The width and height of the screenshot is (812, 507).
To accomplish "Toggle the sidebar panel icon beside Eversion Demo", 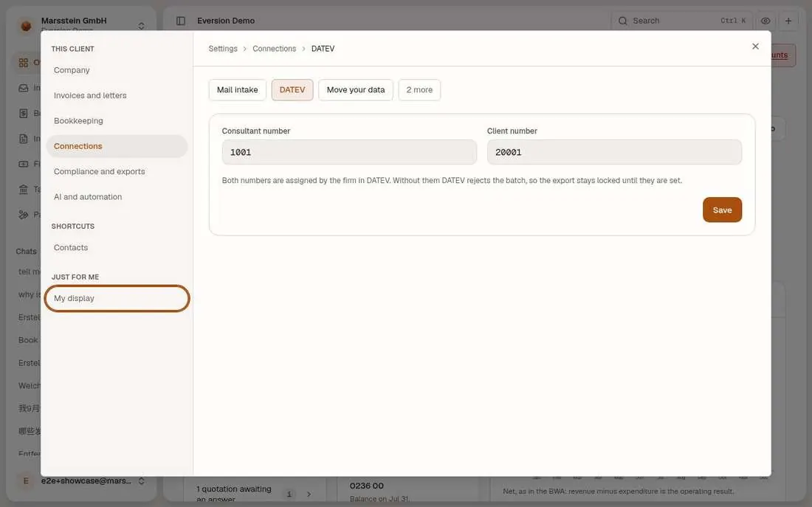I will point(181,21).
